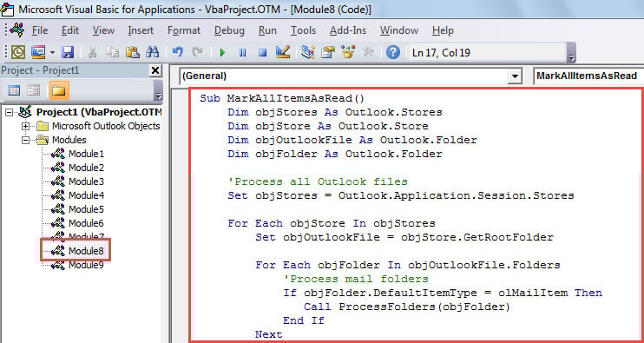
Task: Click the View Microsoft Outlook toolbar icon
Action: (x=18, y=53)
